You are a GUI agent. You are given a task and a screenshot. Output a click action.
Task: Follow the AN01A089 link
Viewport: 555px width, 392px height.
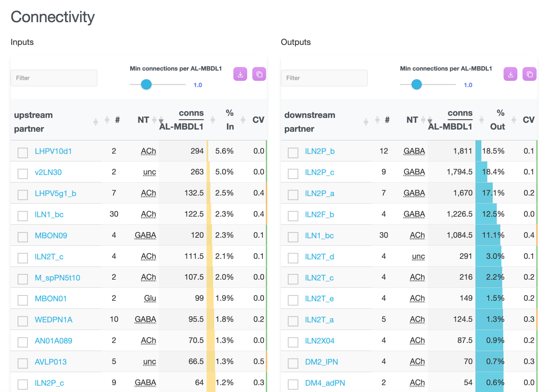(x=53, y=341)
